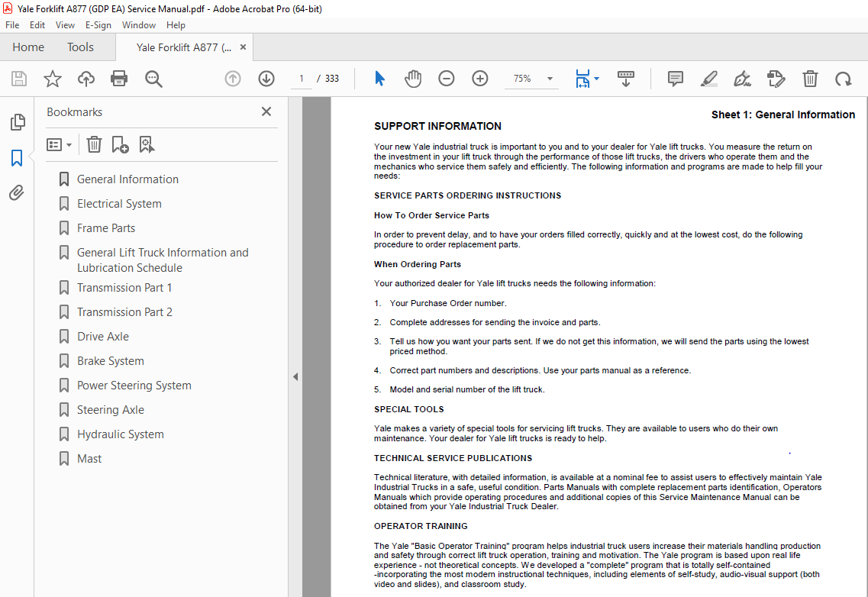Viewport: 868px width, 597px height.
Task: Open the Fill & Sign pen tool
Action: pos(742,79)
